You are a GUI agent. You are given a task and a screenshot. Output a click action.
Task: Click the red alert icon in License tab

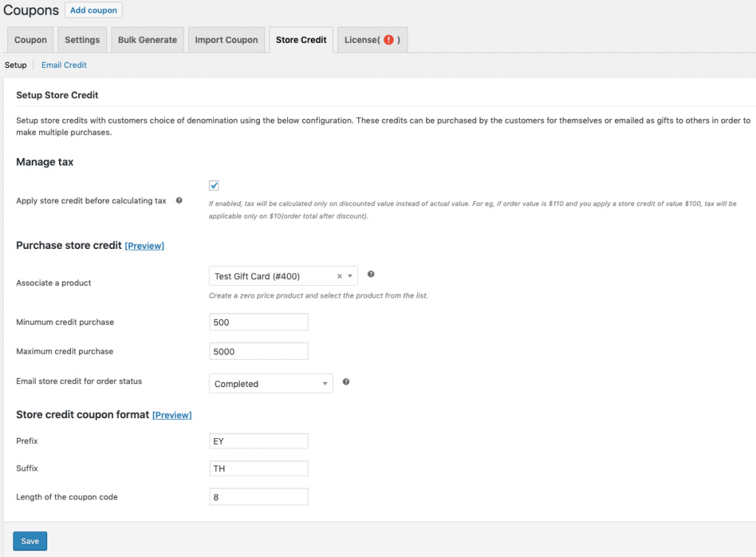pos(388,40)
